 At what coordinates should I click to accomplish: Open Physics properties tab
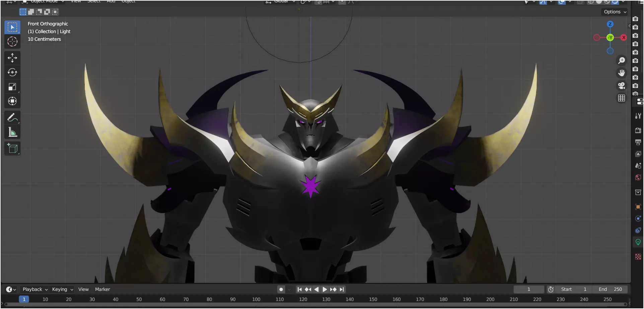[x=638, y=219]
